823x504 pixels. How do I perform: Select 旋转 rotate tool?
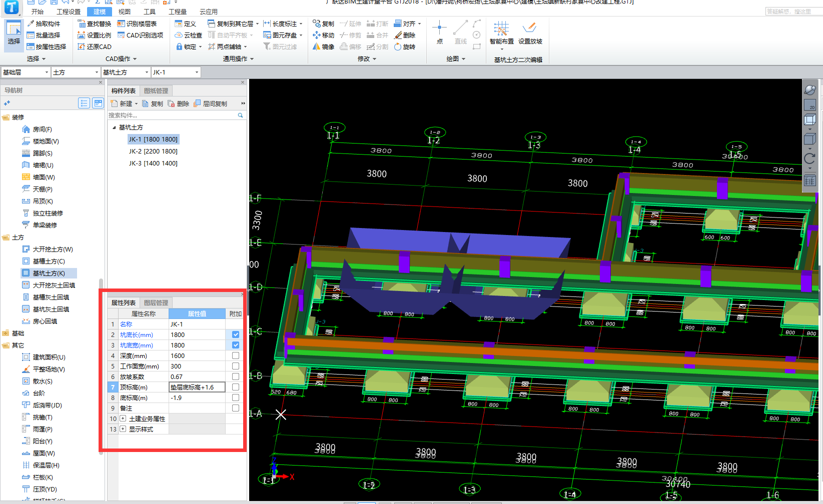tap(405, 46)
